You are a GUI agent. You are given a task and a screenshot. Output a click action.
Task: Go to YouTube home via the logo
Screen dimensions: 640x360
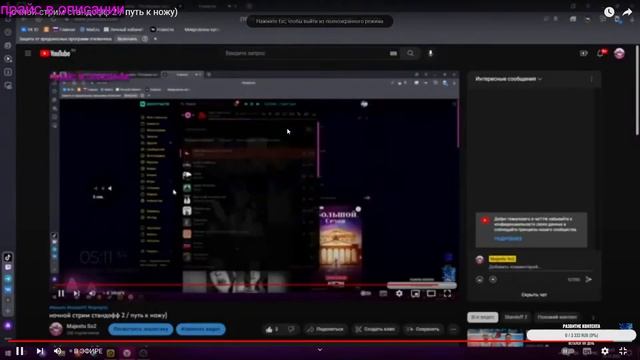coord(56,53)
